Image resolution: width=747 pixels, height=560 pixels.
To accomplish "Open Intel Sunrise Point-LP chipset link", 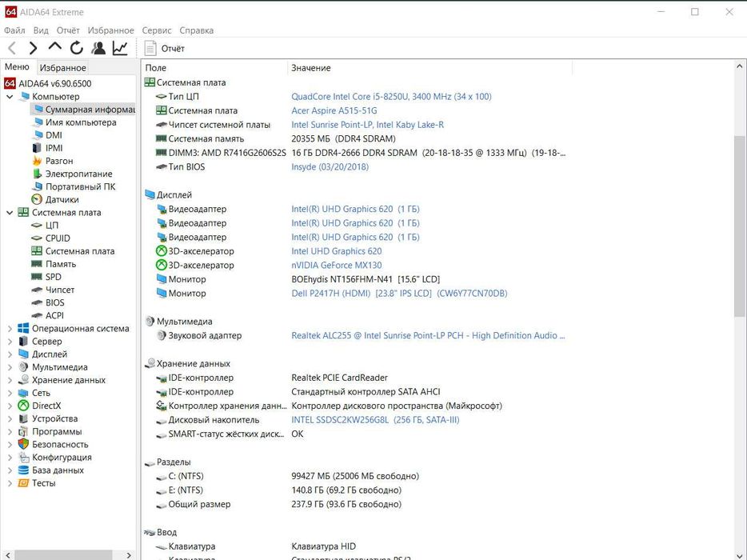I will tap(367, 124).
